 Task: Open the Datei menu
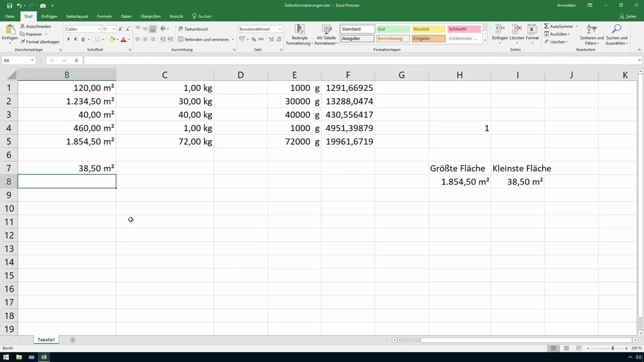pyautogui.click(x=10, y=16)
